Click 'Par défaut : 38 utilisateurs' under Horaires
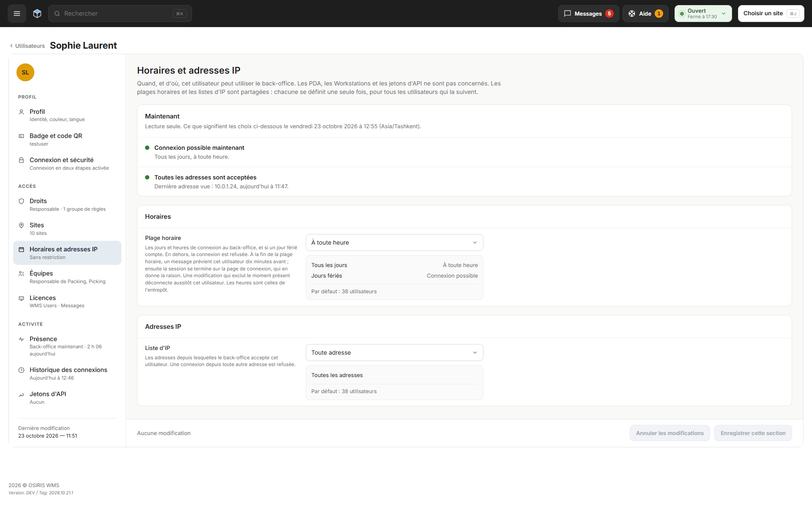The height and width of the screenshot is (507, 812). coord(344,292)
